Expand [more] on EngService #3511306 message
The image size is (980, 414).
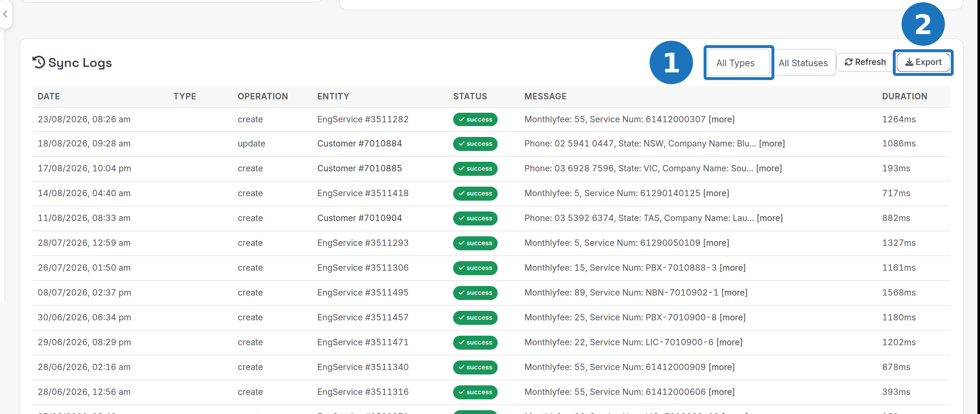click(733, 268)
